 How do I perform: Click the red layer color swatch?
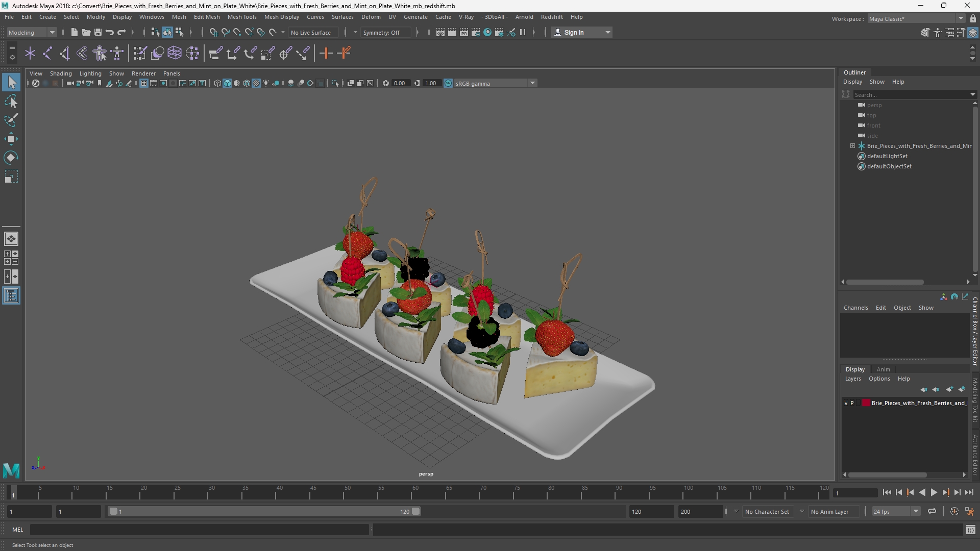866,403
